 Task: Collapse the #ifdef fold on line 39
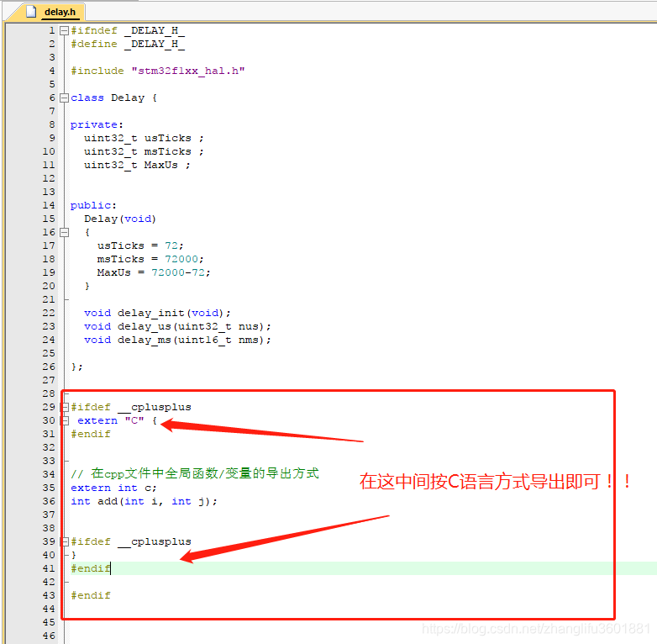coord(65,541)
